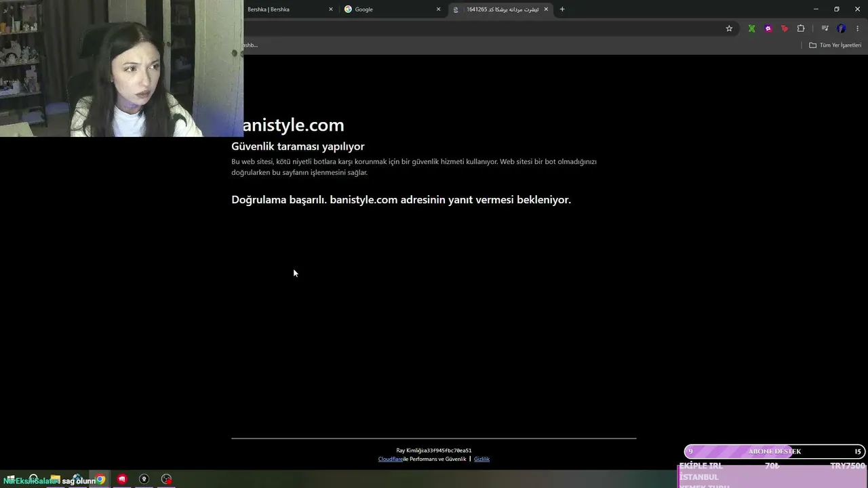This screenshot has height=488, width=868.
Task: Click the Ray Kimliği ID text
Action: 434,451
